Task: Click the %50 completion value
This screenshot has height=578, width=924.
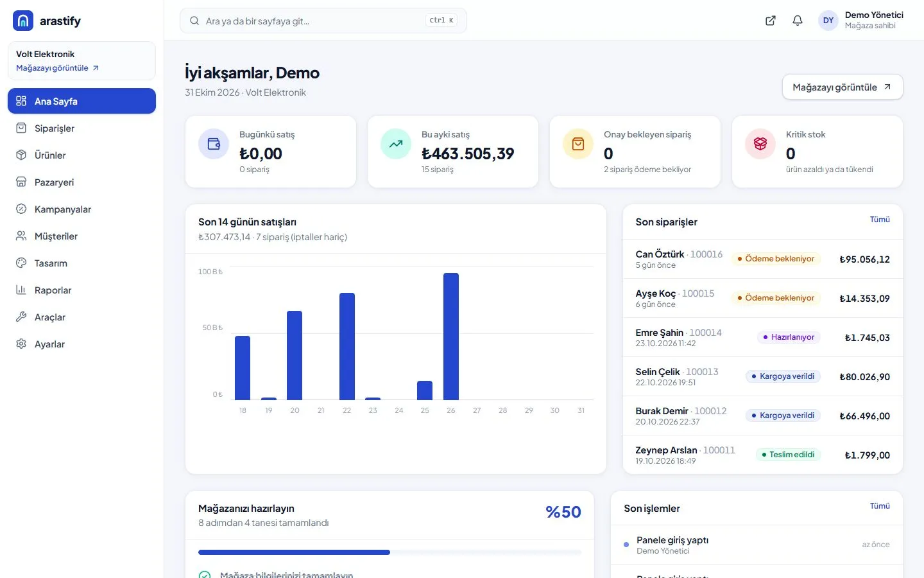Action: (563, 512)
